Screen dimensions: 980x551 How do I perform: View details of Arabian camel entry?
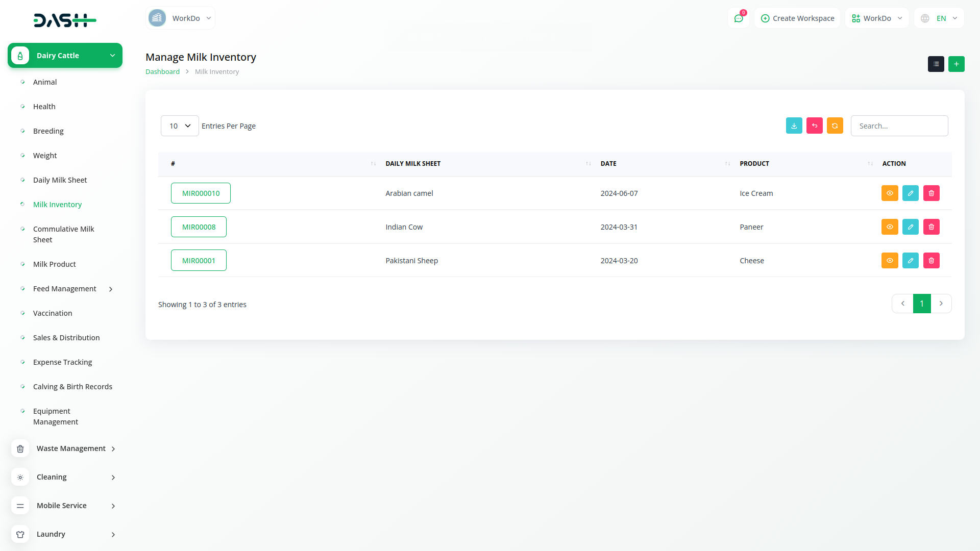(x=889, y=193)
